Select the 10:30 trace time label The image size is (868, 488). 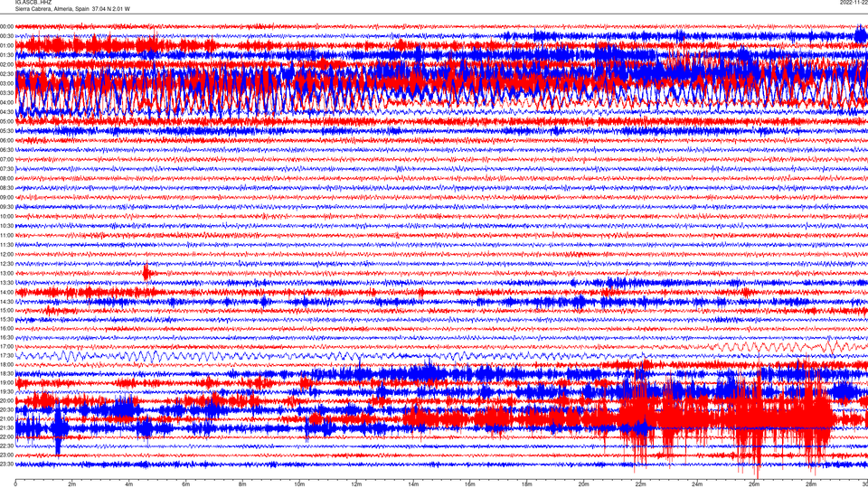coord(6,226)
